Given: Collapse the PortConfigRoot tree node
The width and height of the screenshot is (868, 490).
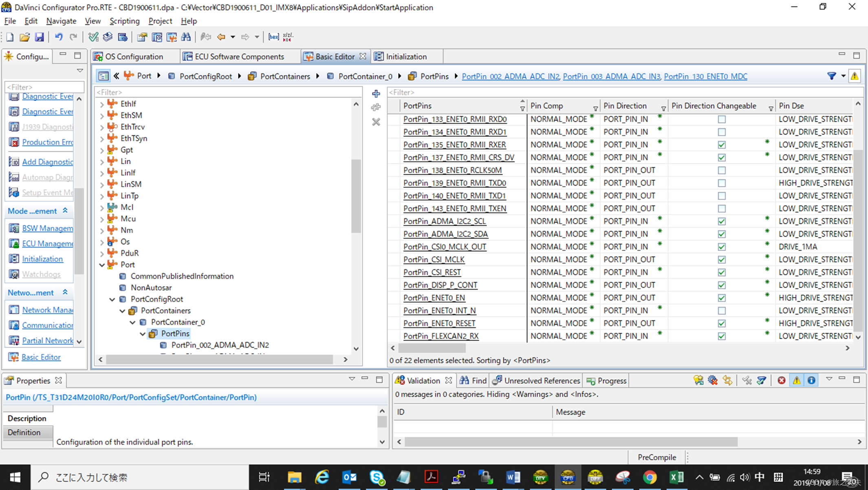Looking at the screenshot, I should (x=112, y=299).
